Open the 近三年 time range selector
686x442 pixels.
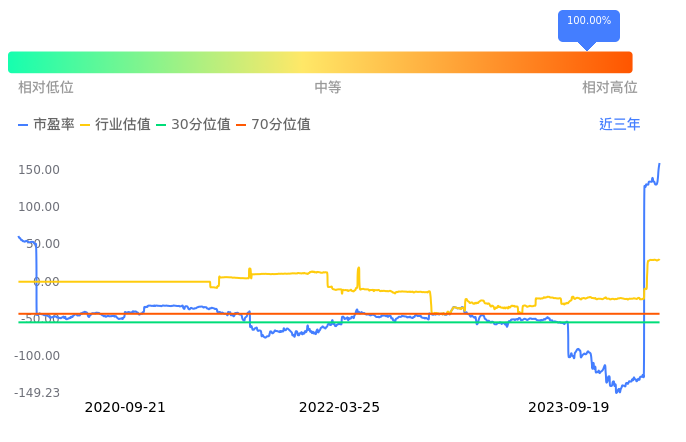click(x=619, y=125)
